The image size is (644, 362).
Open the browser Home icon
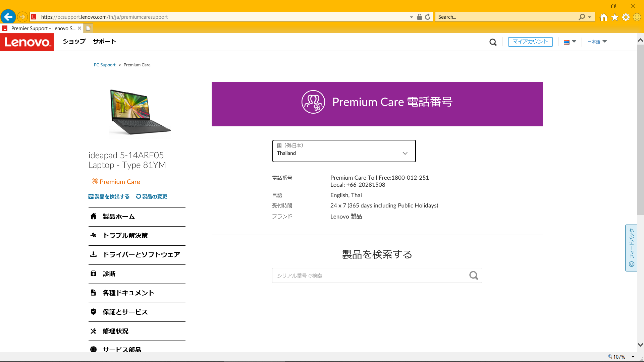[x=604, y=17]
